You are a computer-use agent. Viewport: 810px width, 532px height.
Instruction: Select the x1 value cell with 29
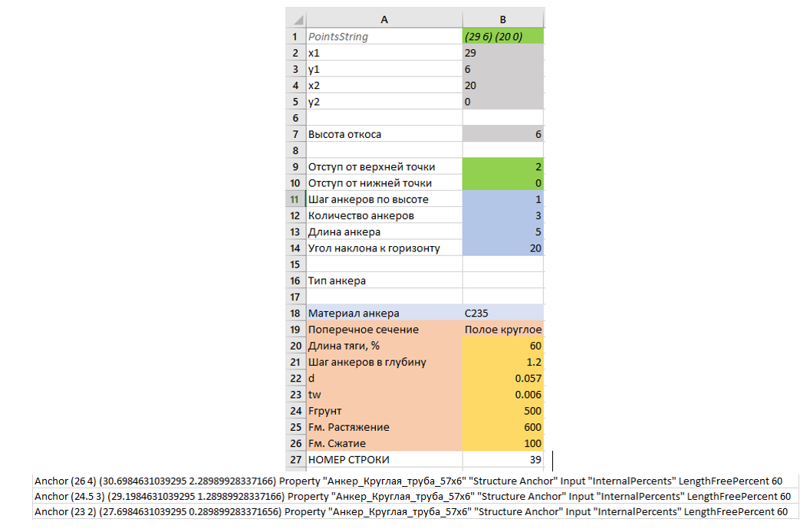pos(502,53)
